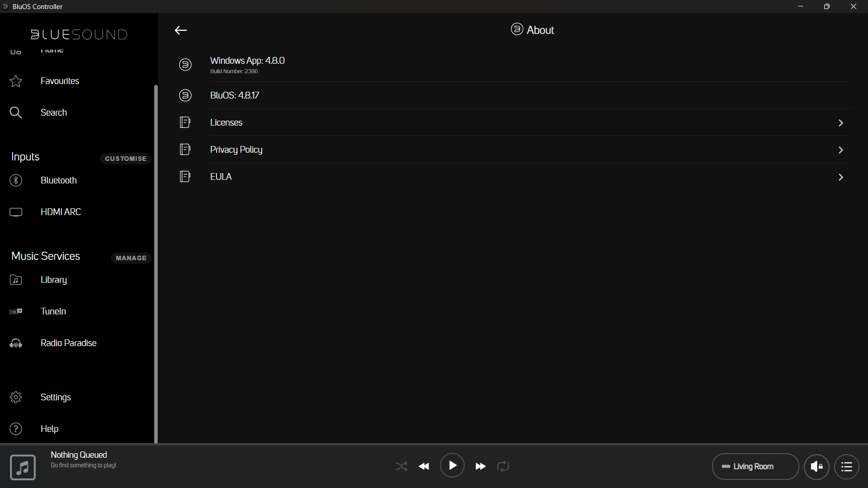
Task: Open TuneIn music service
Action: coord(53,311)
